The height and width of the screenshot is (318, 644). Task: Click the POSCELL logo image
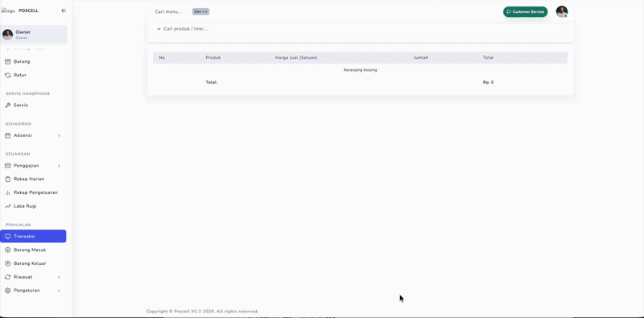(x=8, y=11)
